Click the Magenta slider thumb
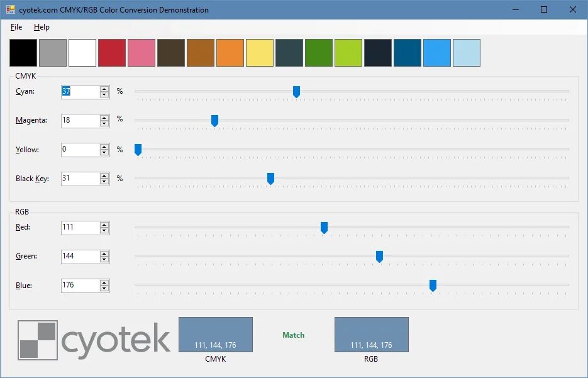Viewport: 588px width, 378px height. point(214,121)
